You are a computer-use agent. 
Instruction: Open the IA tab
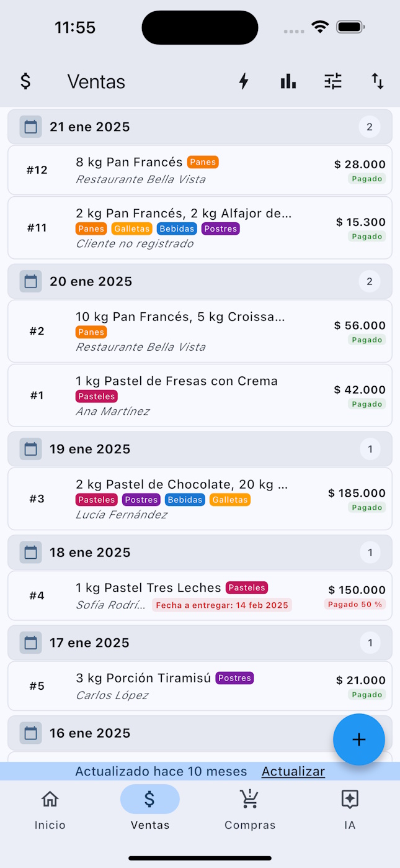(350, 810)
